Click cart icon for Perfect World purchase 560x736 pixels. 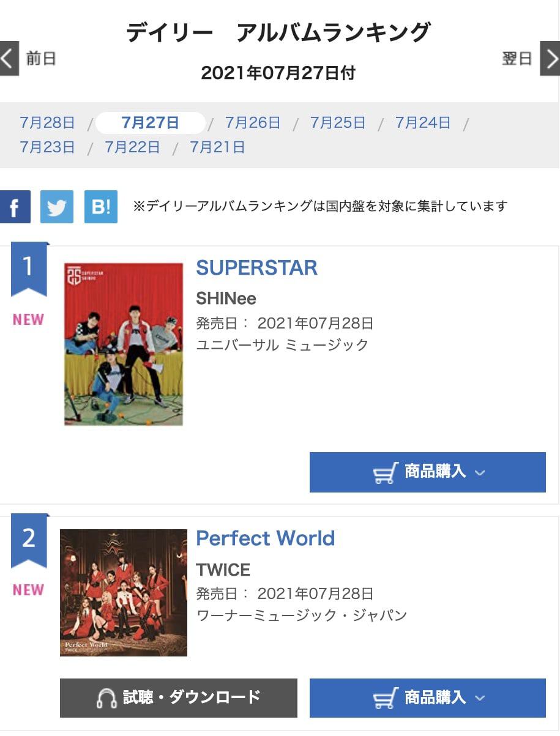click(386, 698)
